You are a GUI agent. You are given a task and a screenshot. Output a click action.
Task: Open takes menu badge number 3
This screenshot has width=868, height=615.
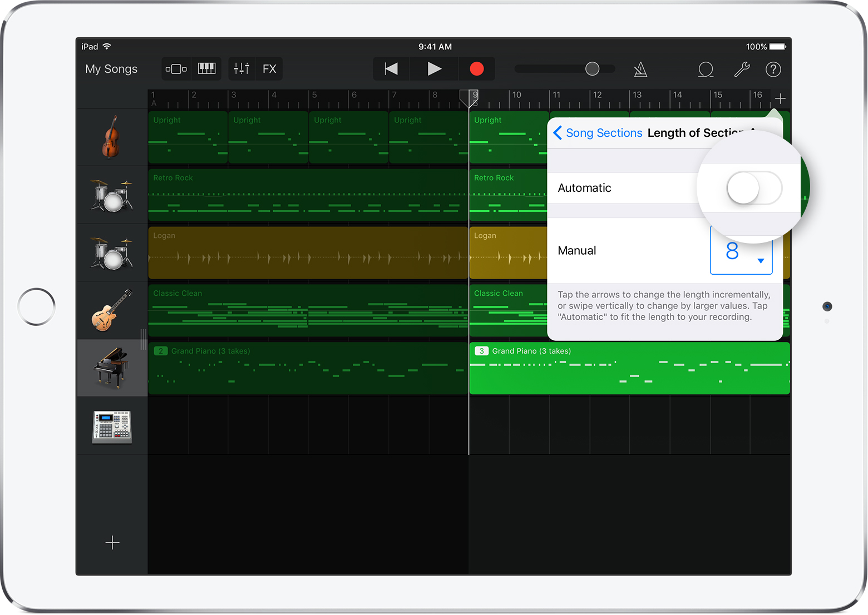point(481,351)
